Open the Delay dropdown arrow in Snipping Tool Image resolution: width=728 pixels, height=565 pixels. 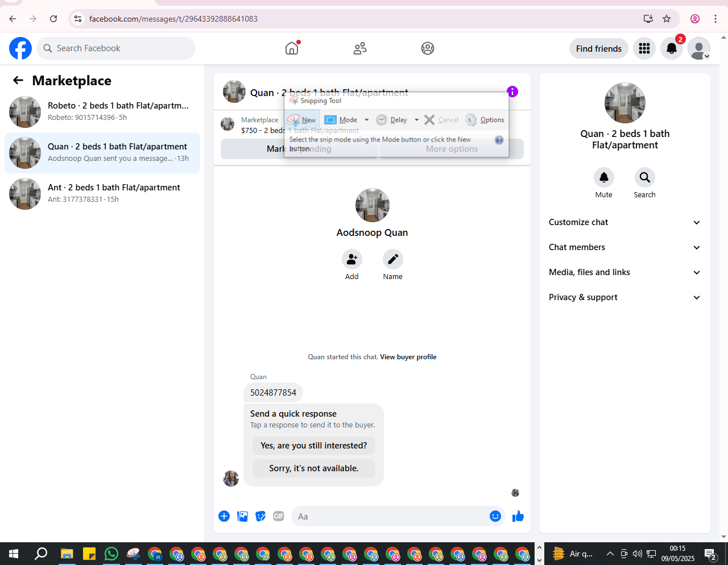[x=416, y=120]
